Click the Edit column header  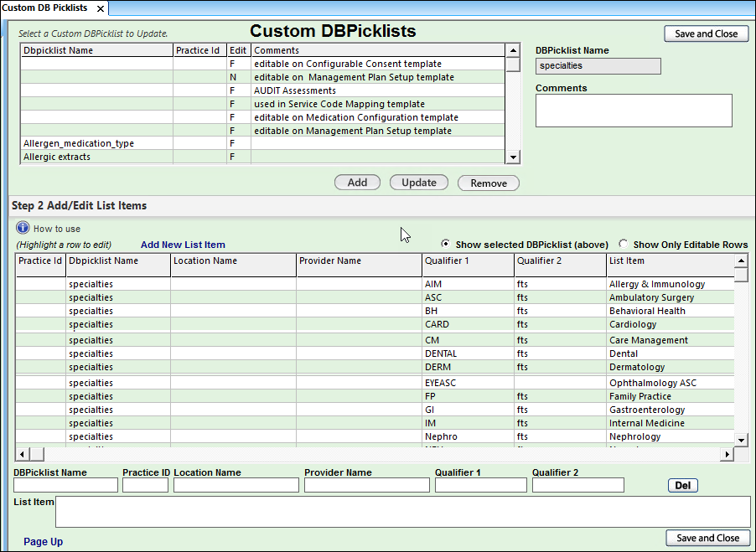tap(239, 50)
